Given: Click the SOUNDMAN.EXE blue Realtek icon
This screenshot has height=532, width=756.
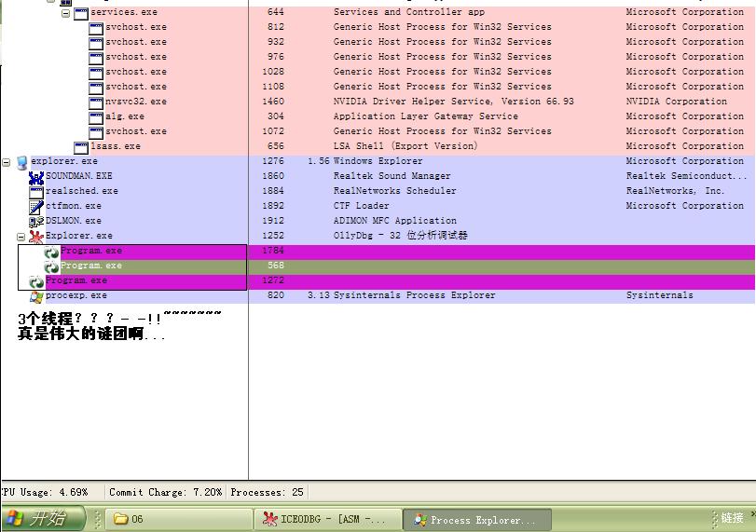Looking at the screenshot, I should pos(36,177).
